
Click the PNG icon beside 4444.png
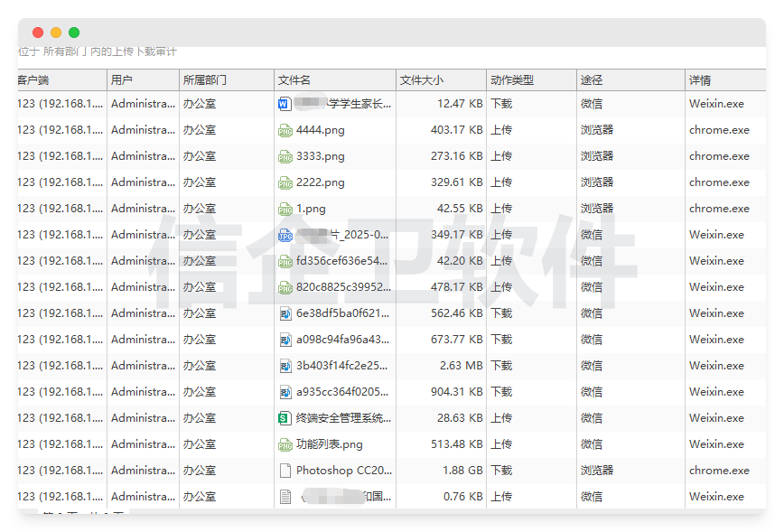(x=285, y=130)
